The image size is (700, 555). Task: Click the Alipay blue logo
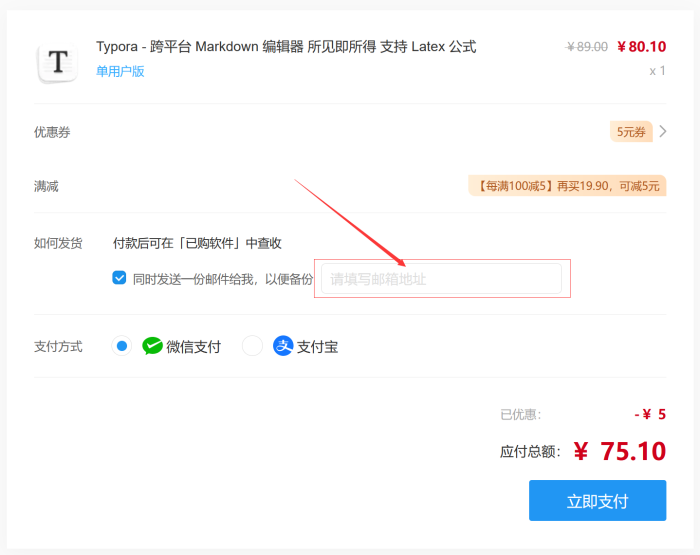pyautogui.click(x=283, y=346)
